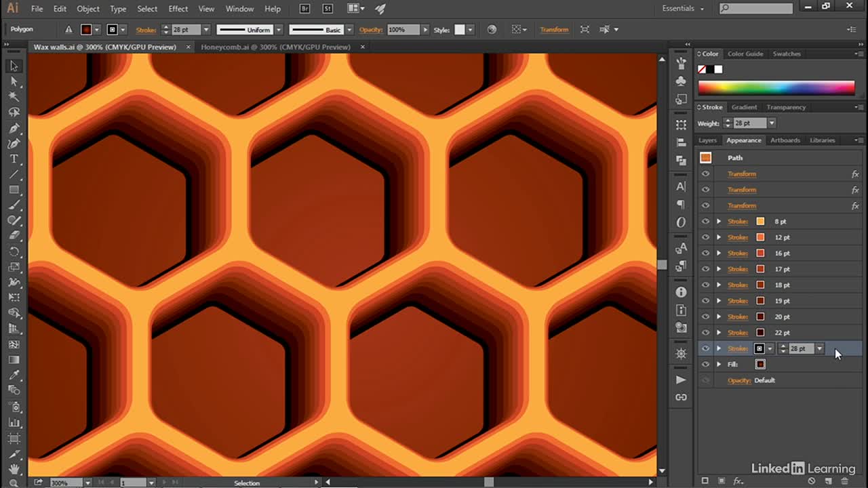Expand the Fill attribute triangle
The image size is (868, 488).
719,364
